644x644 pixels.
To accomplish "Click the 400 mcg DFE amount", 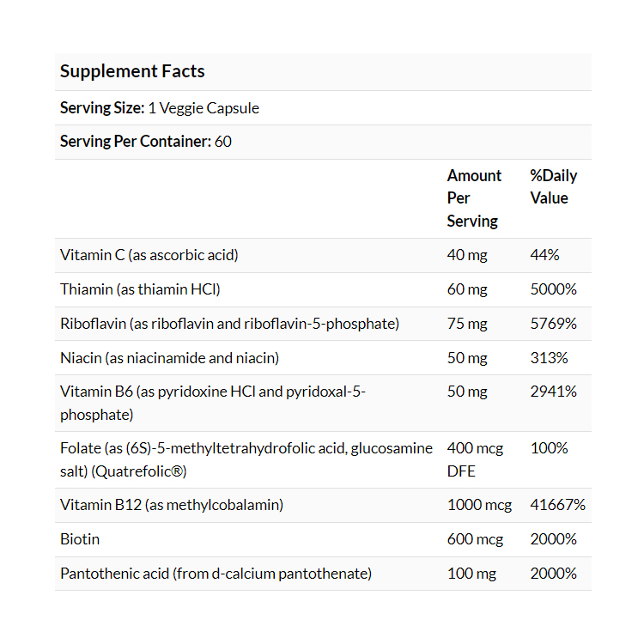I will pos(475,459).
